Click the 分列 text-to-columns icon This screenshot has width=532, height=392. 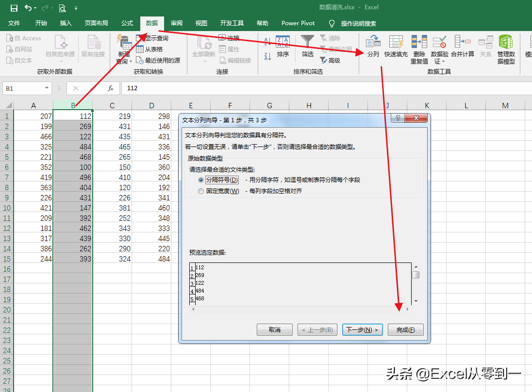click(x=373, y=46)
